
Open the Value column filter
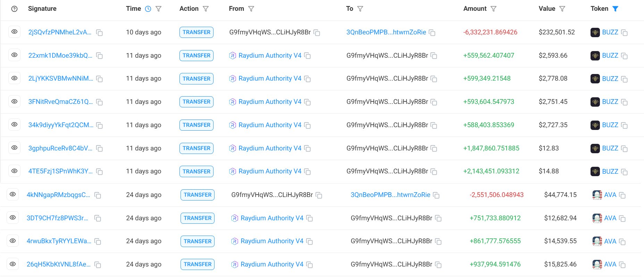tap(562, 9)
